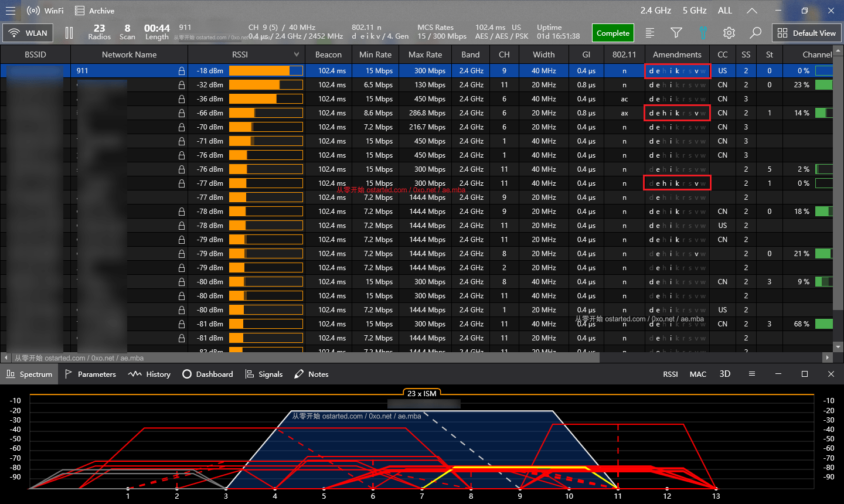Maximize the bottom Spectrum panel

coord(805,374)
